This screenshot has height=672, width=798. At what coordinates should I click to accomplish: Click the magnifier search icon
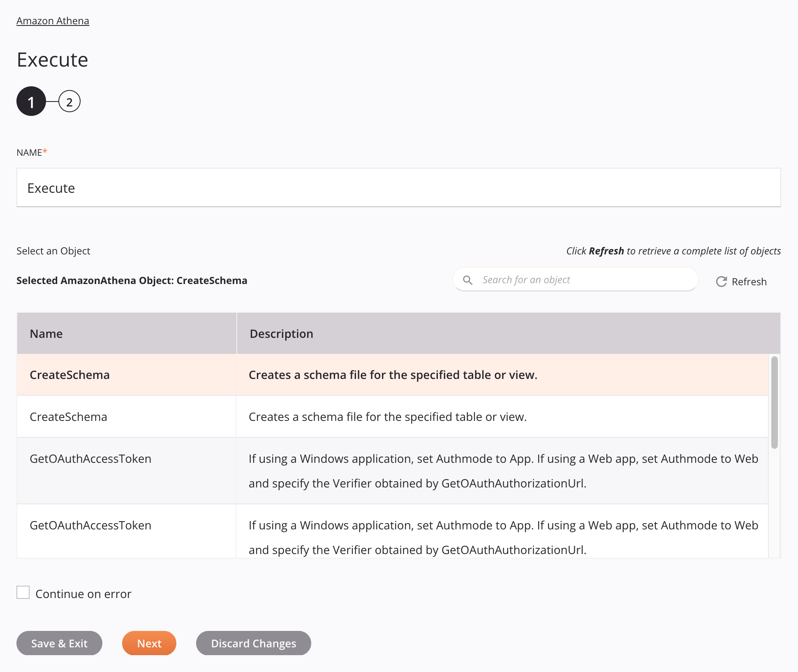(x=467, y=280)
